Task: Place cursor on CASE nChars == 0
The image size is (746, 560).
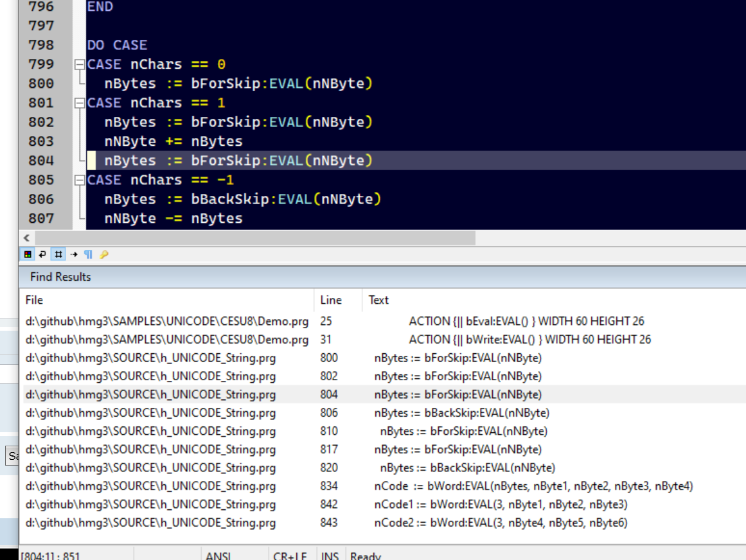Action: point(156,64)
